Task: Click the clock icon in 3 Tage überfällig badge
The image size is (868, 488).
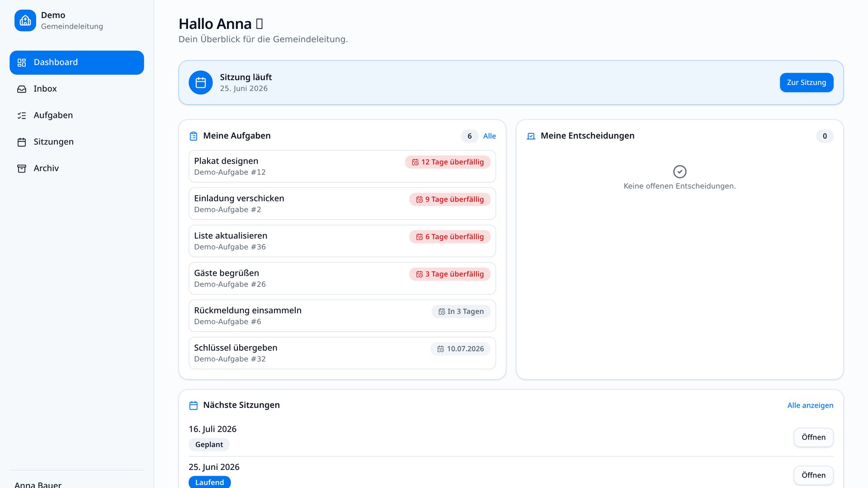Action: tap(420, 274)
